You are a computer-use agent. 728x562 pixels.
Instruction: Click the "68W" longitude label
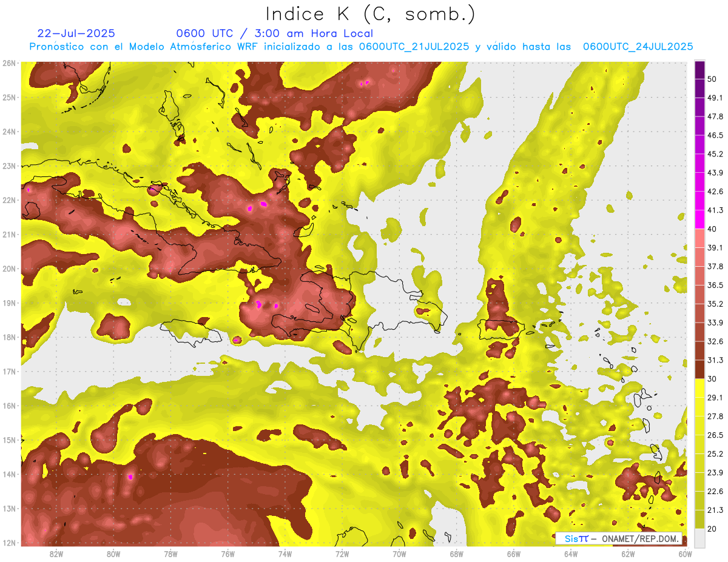456,554
